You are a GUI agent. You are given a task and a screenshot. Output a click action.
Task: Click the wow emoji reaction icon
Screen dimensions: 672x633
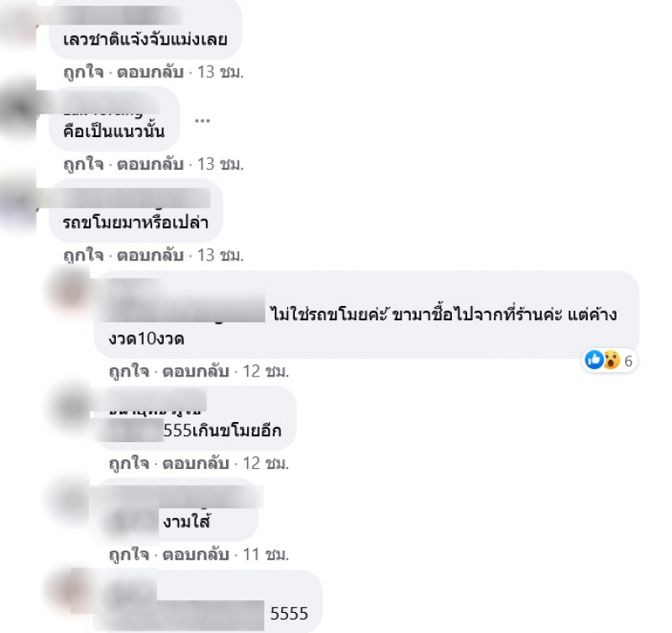[x=612, y=360]
